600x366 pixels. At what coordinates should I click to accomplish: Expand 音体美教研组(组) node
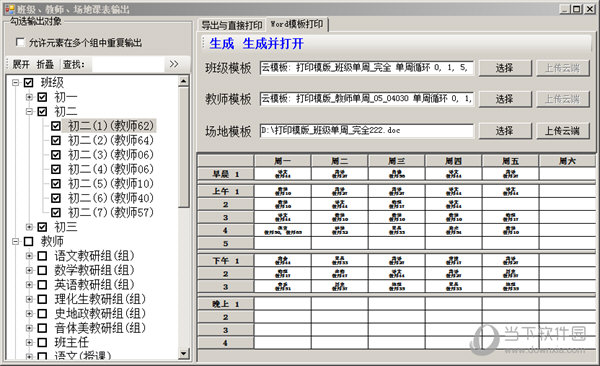[x=29, y=328]
